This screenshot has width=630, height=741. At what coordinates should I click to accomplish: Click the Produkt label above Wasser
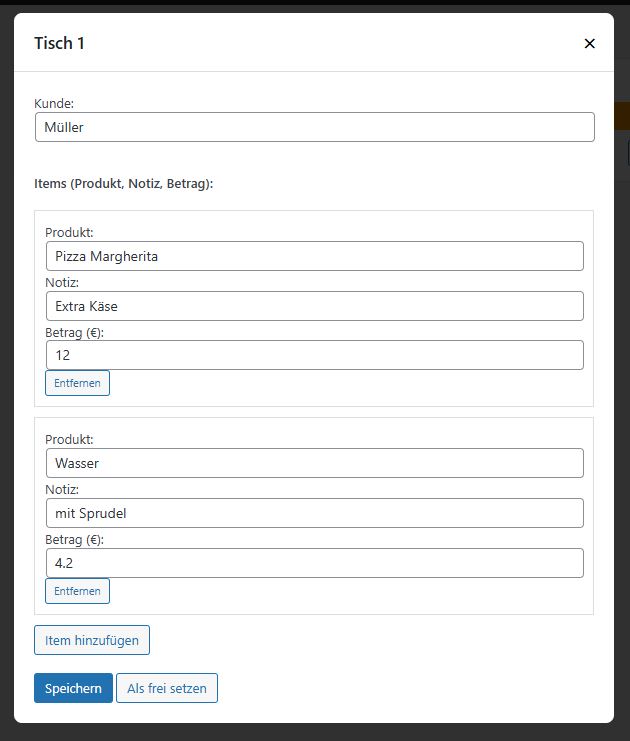pyautogui.click(x=69, y=439)
